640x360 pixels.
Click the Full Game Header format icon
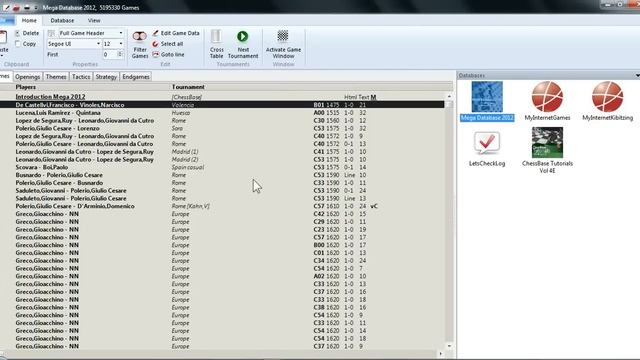pyautogui.click(x=51, y=33)
